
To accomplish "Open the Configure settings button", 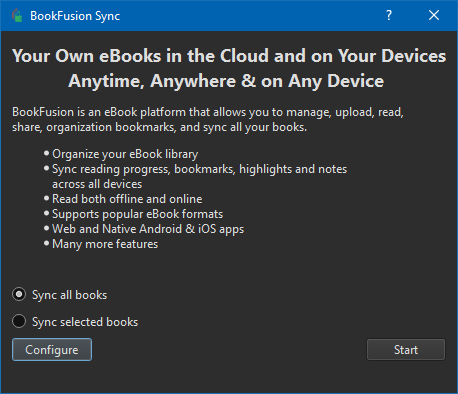I will pyautogui.click(x=52, y=350).
